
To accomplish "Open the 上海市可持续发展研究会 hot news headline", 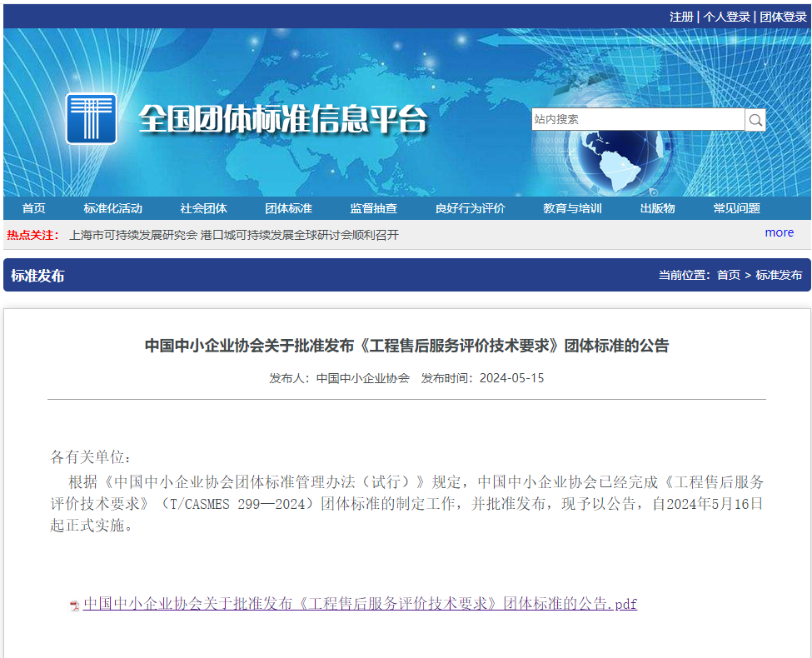I will tap(234, 235).
